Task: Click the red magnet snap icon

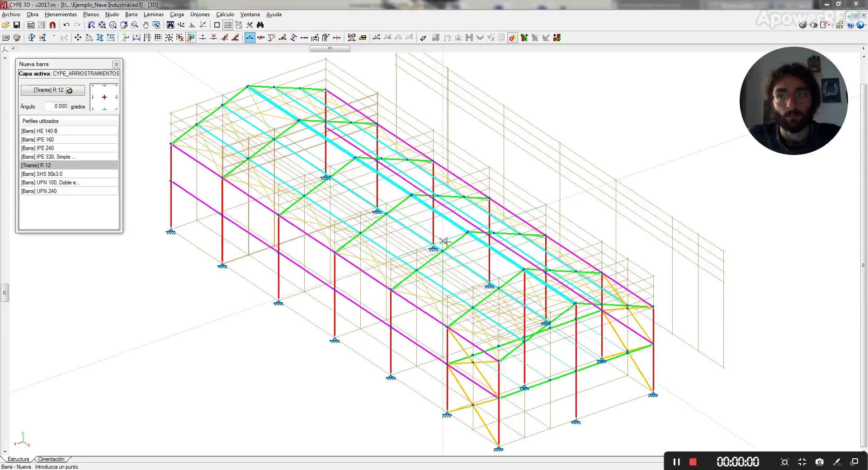Action: point(52,25)
